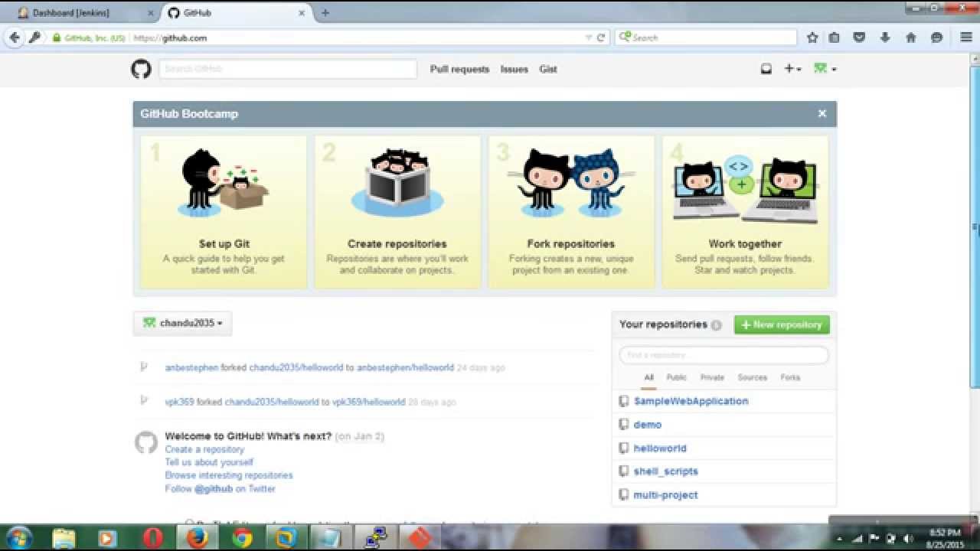Viewport: 980px width, 551px height.
Task: Select the Private repositories filter tab
Action: pyautogui.click(x=712, y=377)
